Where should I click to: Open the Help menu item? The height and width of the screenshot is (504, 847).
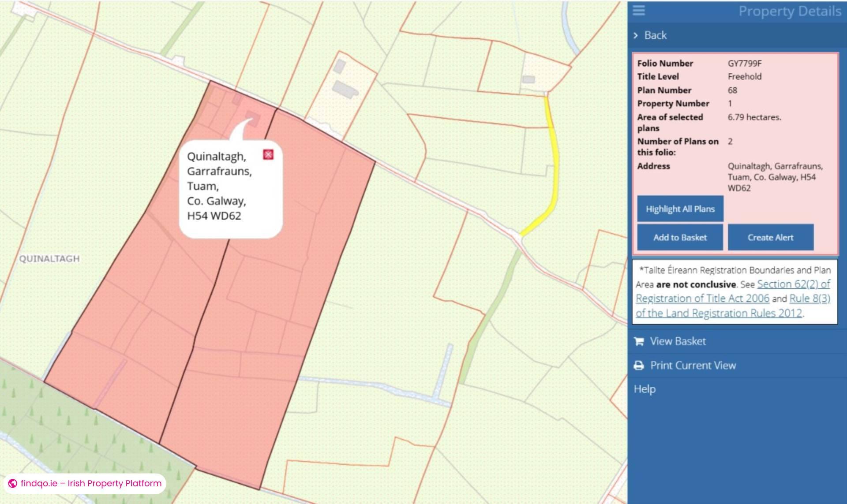click(645, 389)
